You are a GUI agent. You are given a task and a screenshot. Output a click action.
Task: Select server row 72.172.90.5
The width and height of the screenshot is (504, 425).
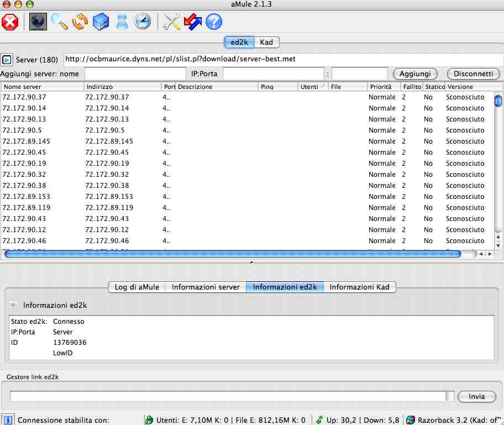point(247,130)
